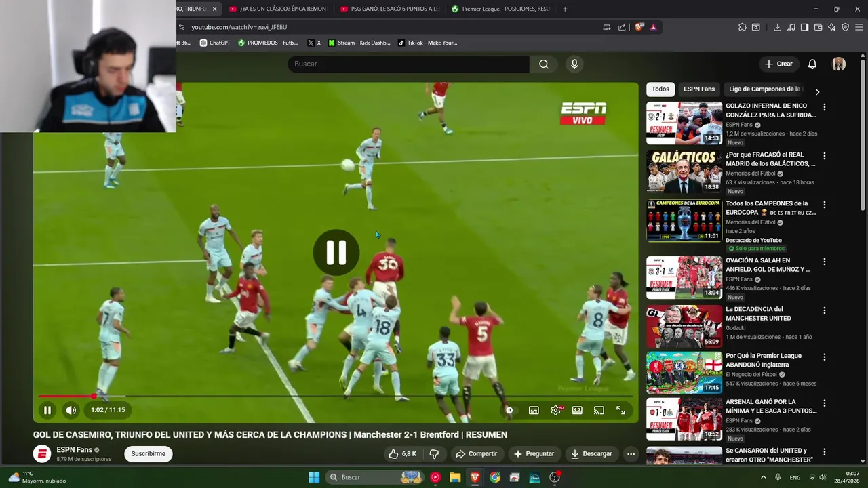868x488 pixels.
Task: Open Leo AI sparkle icon in toolbar
Action: tap(832, 27)
